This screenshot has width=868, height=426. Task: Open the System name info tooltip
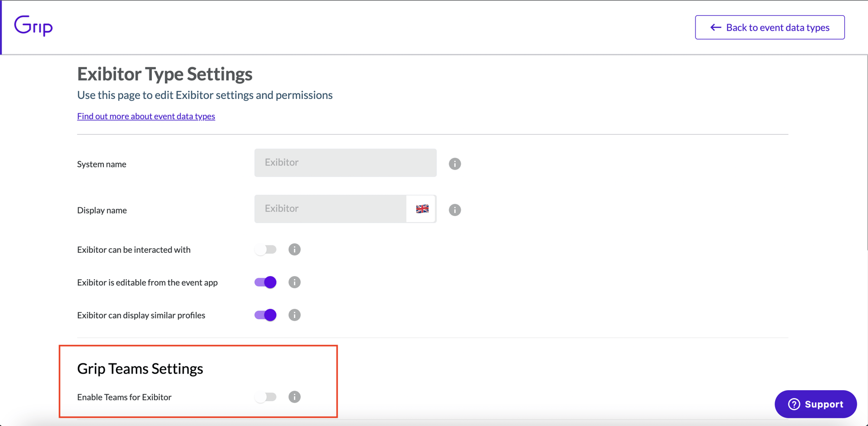click(x=455, y=164)
